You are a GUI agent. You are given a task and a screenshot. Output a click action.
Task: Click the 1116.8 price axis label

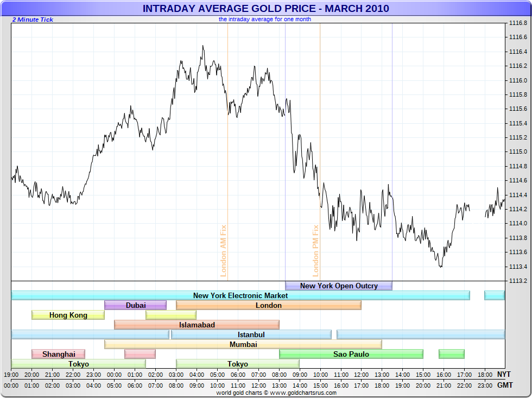click(518, 23)
